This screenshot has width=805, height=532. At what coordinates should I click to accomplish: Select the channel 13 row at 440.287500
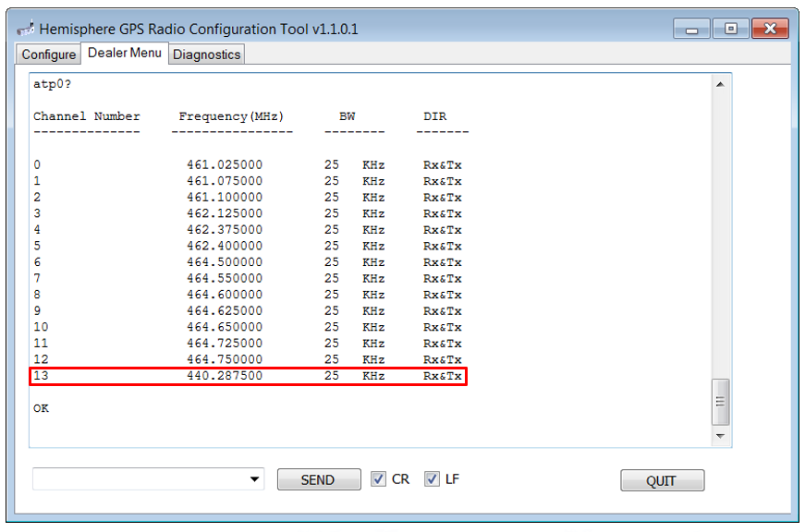click(248, 376)
